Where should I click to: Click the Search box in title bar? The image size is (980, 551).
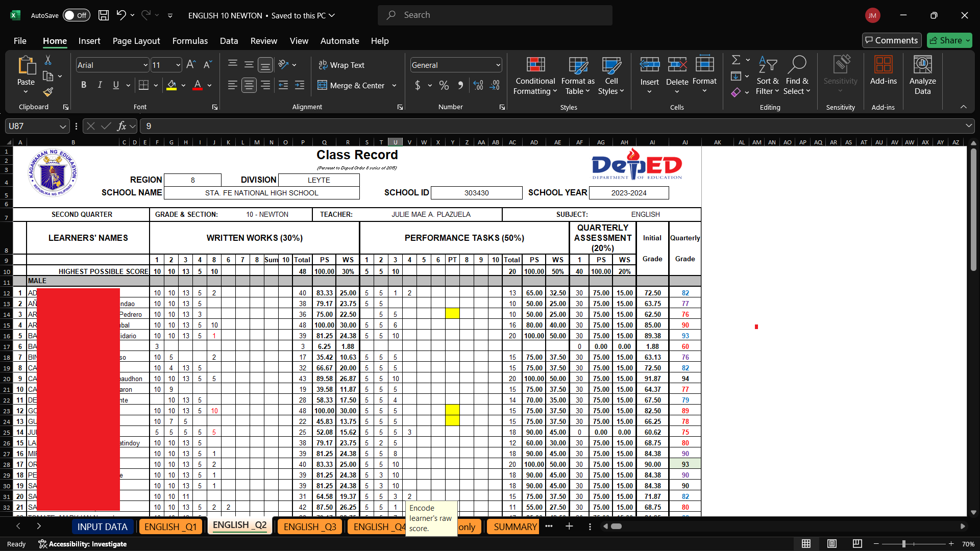point(495,15)
